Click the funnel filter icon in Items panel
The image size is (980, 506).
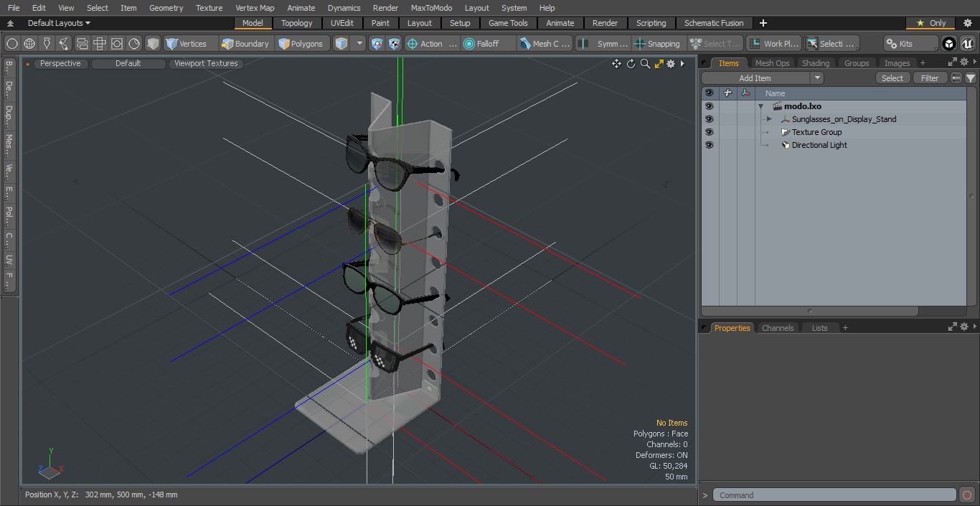coord(971,78)
